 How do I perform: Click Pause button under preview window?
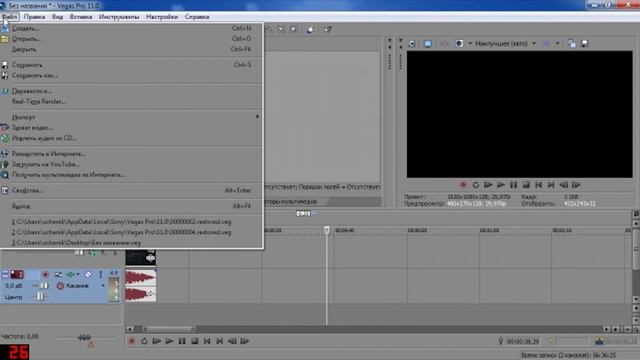click(x=513, y=185)
